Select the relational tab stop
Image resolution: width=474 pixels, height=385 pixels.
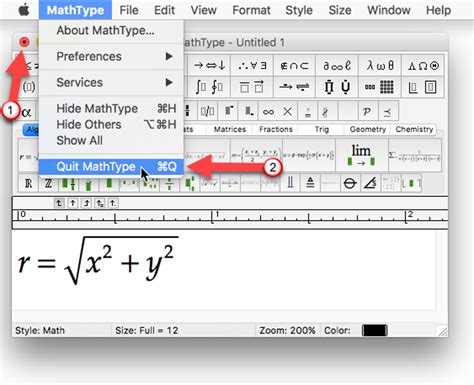click(100, 203)
